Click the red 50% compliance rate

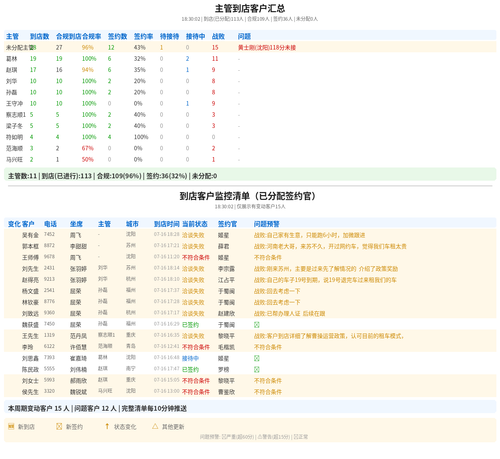pos(88,160)
